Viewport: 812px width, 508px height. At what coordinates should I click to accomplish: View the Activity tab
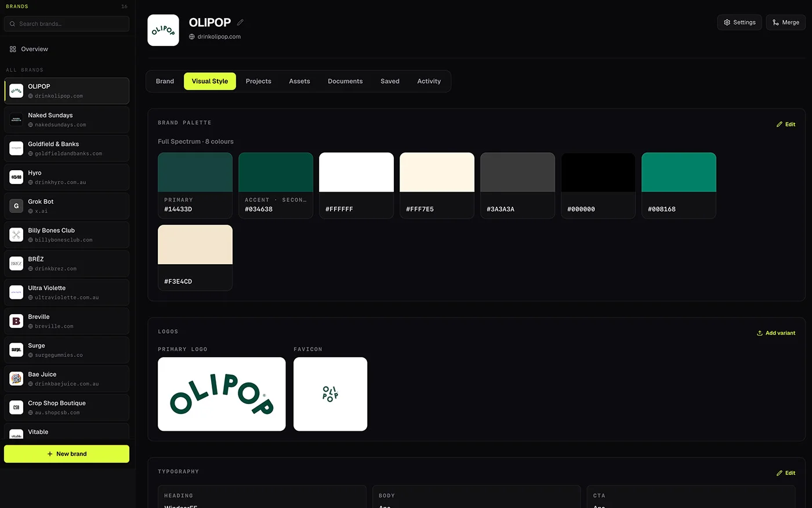pyautogui.click(x=429, y=81)
